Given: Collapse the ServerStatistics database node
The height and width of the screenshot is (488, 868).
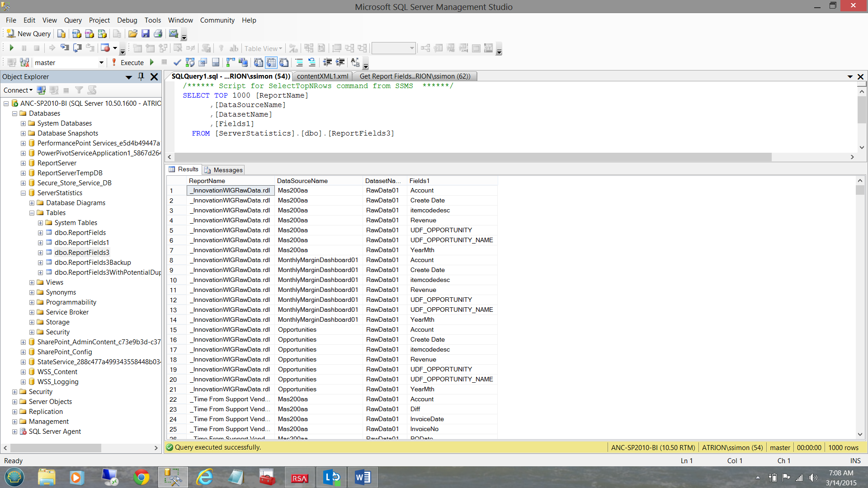Looking at the screenshot, I should click(x=23, y=193).
